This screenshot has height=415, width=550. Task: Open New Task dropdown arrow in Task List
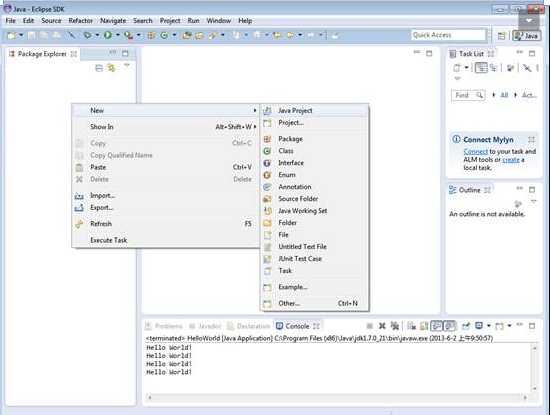click(x=467, y=68)
